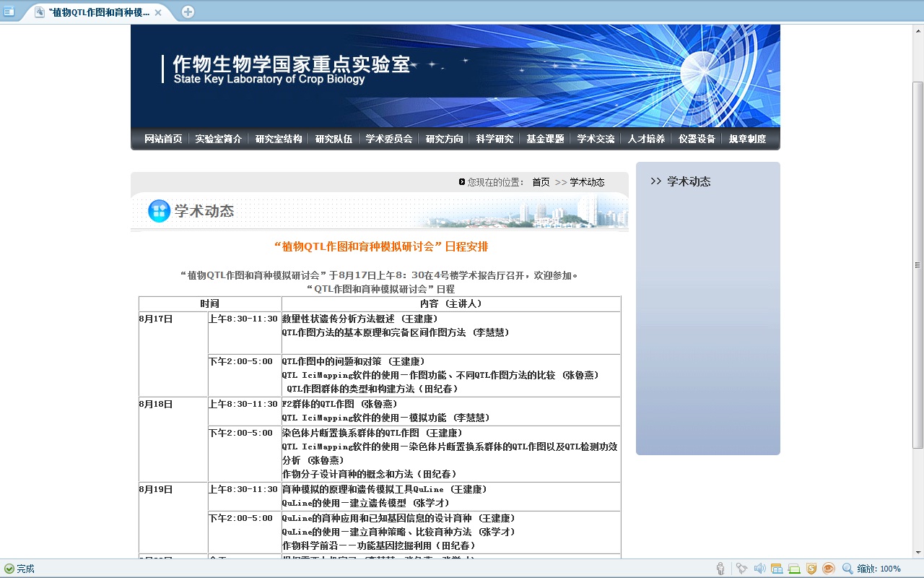The height and width of the screenshot is (578, 924).
Task: Click the tab list icon at top-left
Action: click(9, 12)
